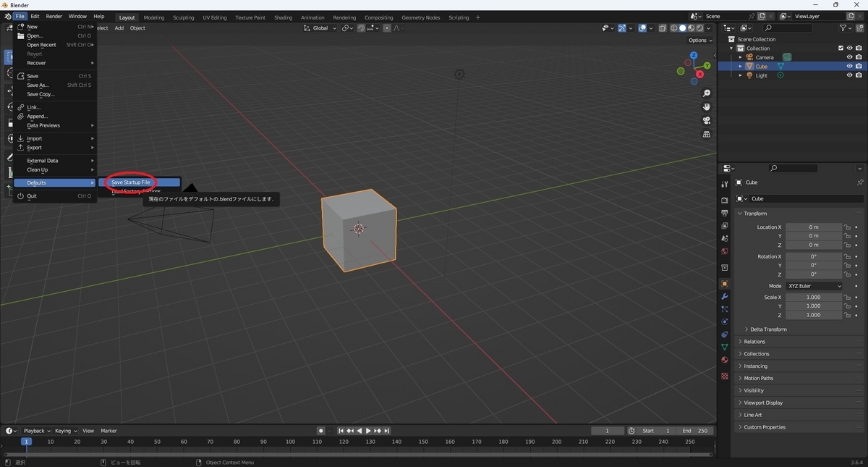This screenshot has width=868, height=467.
Task: Click Save Startup File menu entry
Action: tap(130, 182)
